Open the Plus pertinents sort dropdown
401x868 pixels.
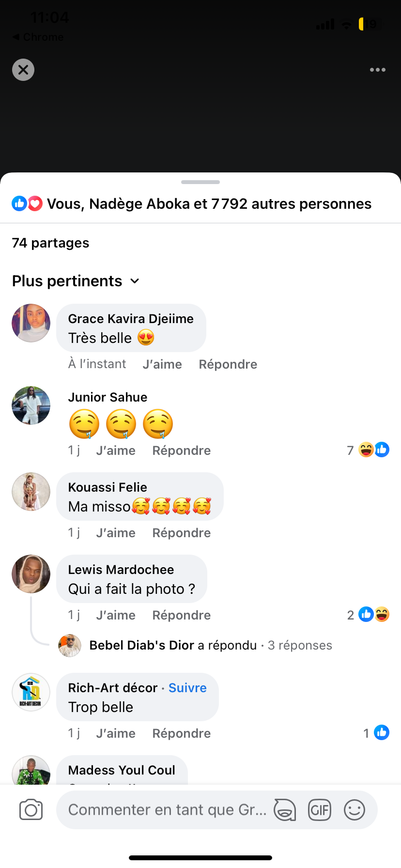(x=76, y=281)
